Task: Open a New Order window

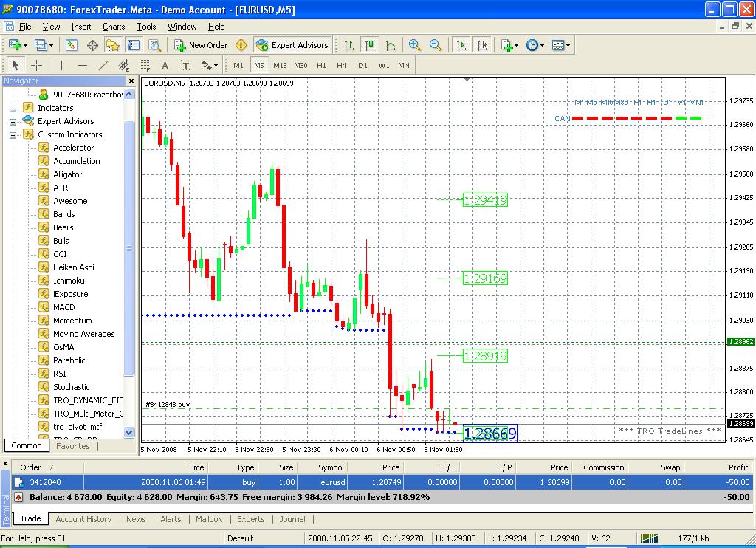Action: point(200,45)
